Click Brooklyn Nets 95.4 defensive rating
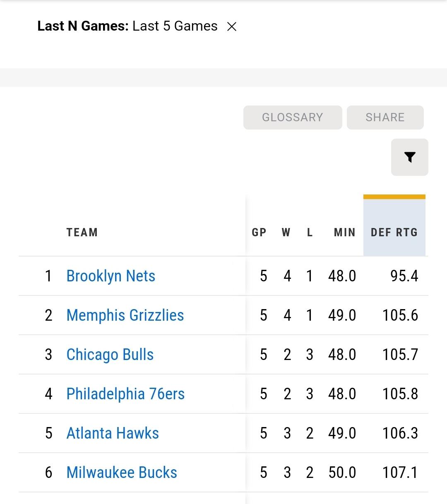This screenshot has width=447, height=504. tap(404, 276)
